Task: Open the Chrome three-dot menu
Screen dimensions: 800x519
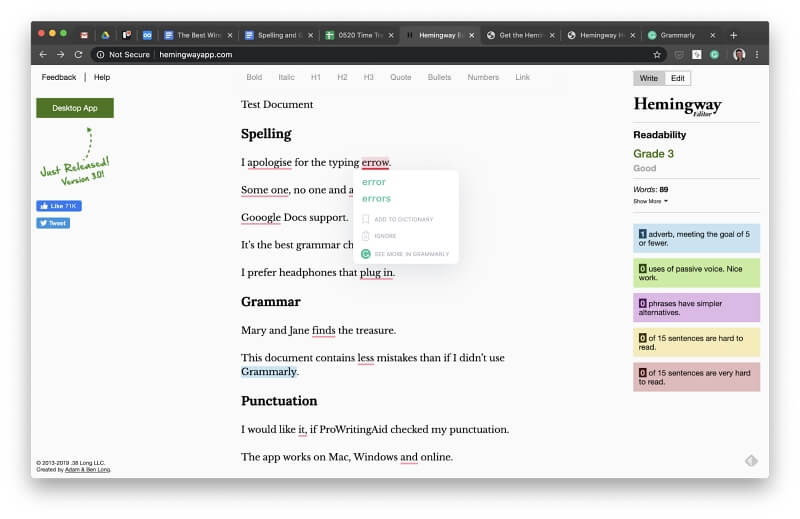Action: 757,54
